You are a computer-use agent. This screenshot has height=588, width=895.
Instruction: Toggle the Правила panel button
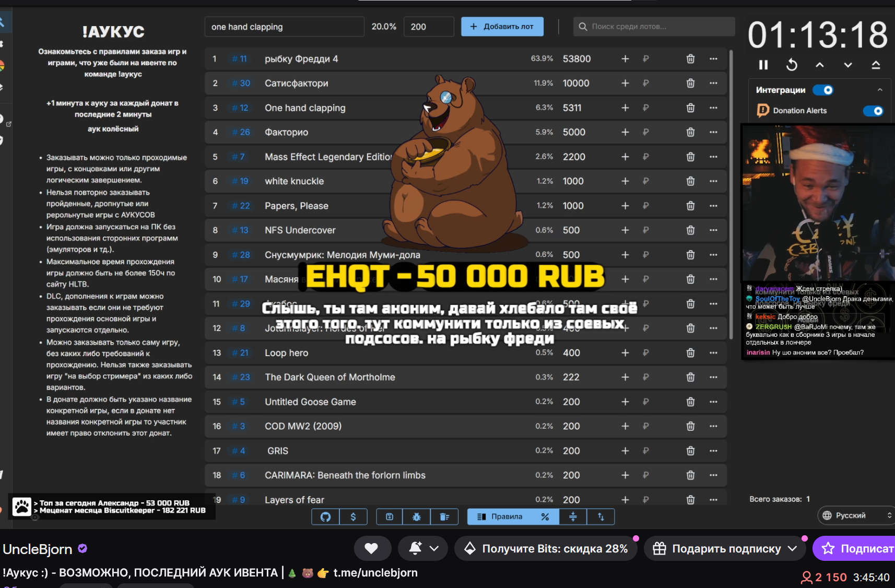click(500, 517)
